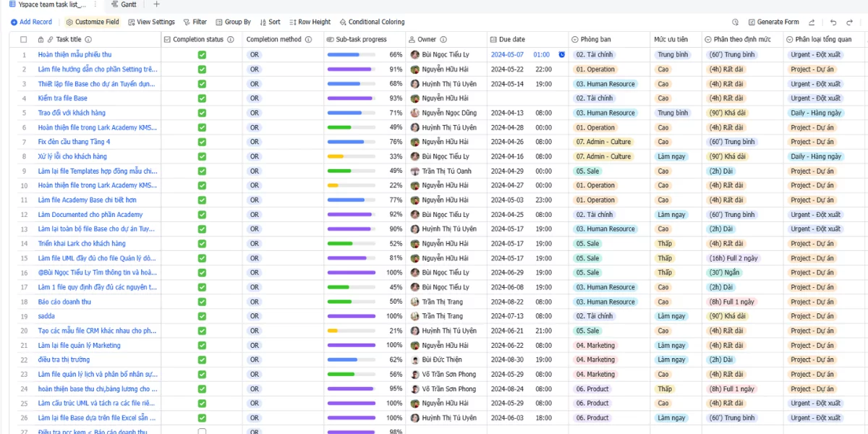Open the Sort menu
Viewport: 868px width, 434px height.
[270, 22]
